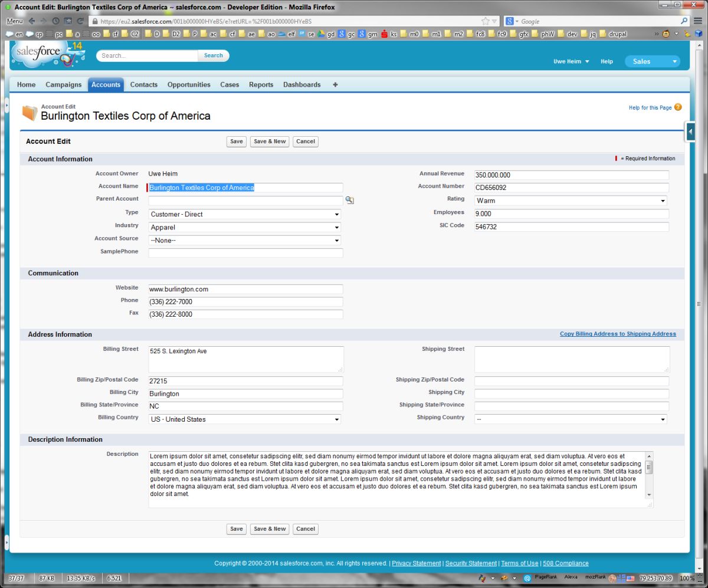Open the Help for this Page question icon
The height and width of the screenshot is (588, 708).
click(678, 107)
